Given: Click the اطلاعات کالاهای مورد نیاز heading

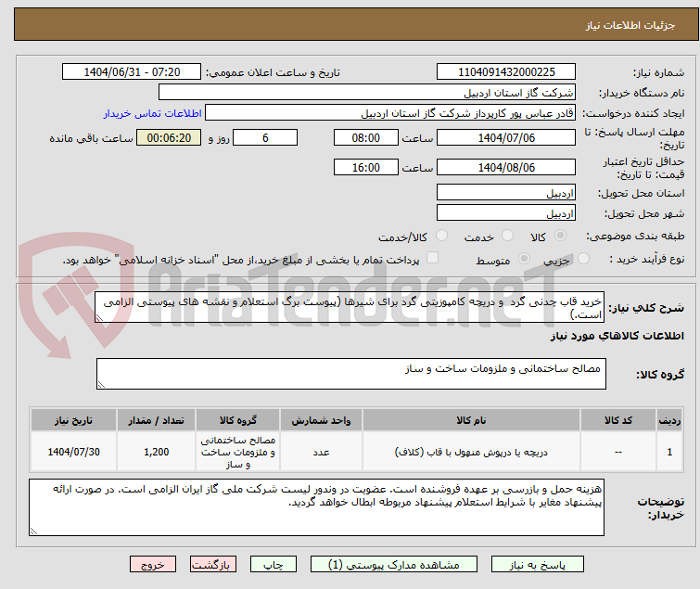Looking at the screenshot, I should (617, 336).
